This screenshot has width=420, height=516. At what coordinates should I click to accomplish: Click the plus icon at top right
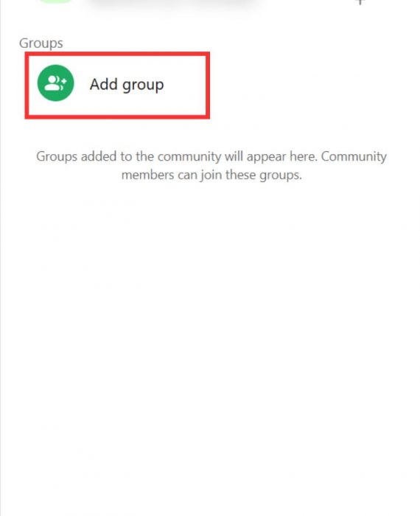click(x=360, y=2)
